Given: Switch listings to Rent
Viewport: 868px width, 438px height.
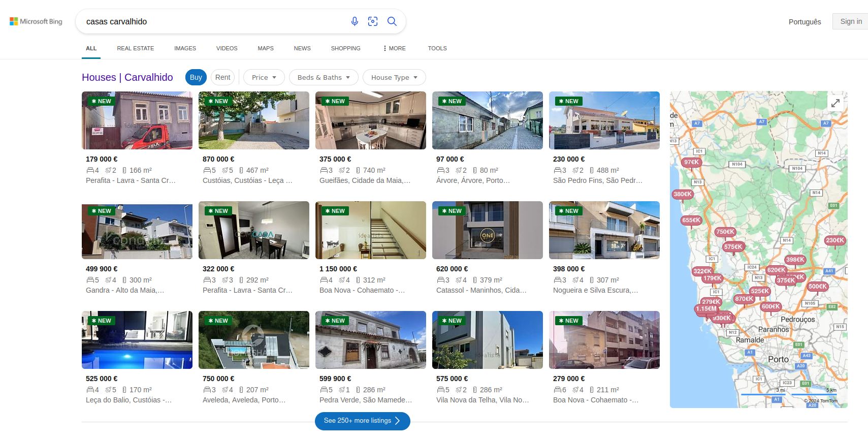Looking at the screenshot, I should click(x=222, y=77).
